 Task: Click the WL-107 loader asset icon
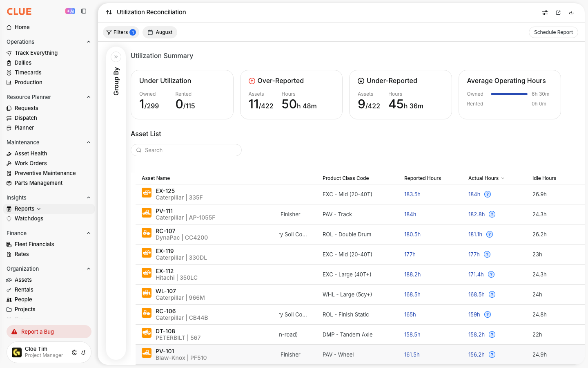pyautogui.click(x=147, y=293)
